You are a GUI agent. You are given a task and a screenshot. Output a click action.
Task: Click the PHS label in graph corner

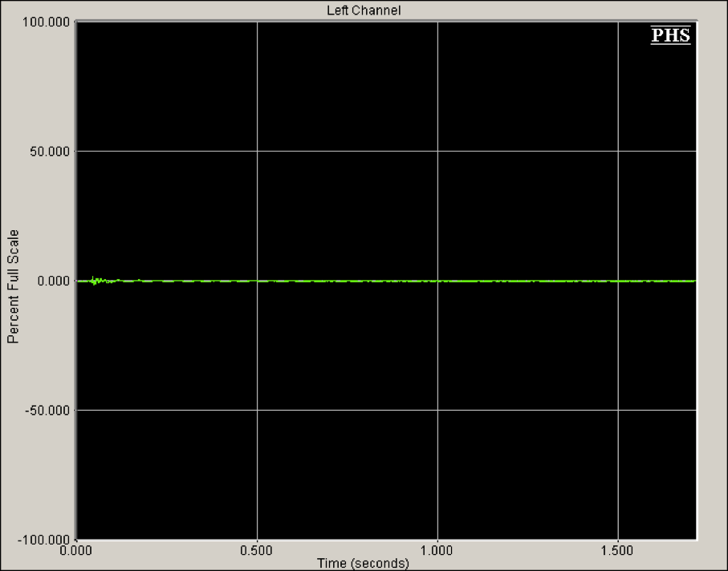point(671,35)
